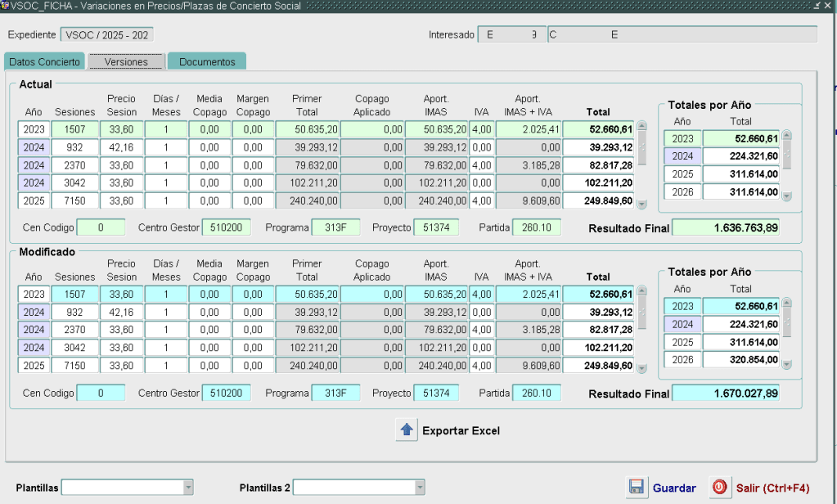Open the Plantillas dropdown

(x=188, y=488)
